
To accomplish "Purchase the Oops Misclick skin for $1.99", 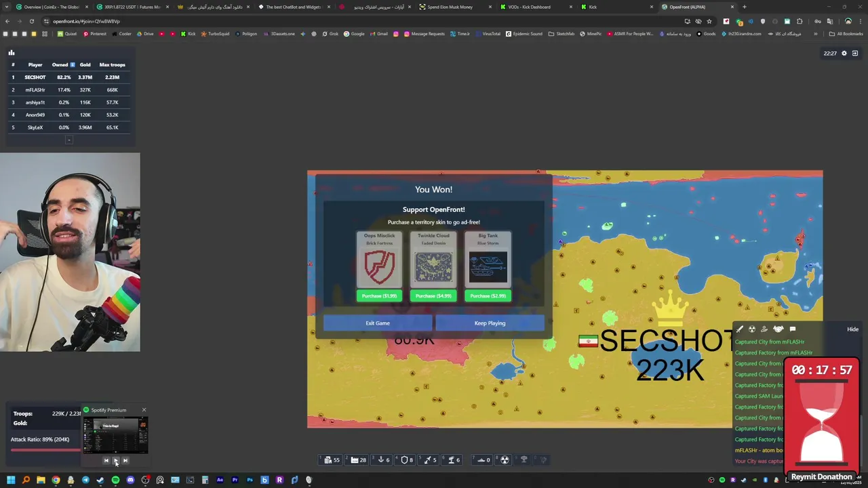I will 379,296.
